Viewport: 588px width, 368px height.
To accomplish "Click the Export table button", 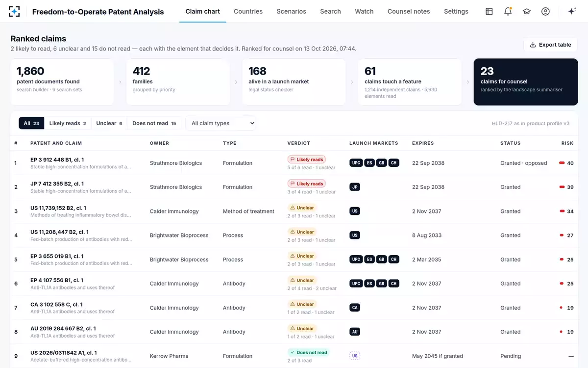I will click(550, 45).
